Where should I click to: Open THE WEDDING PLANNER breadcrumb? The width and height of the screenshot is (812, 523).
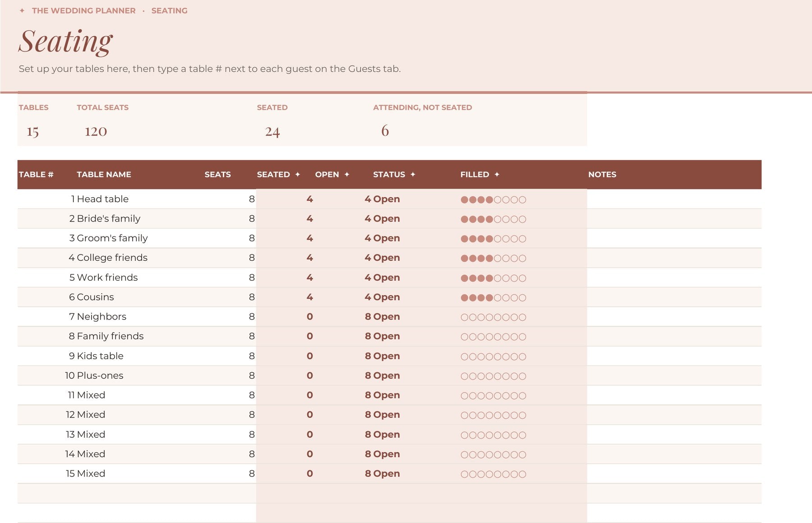83,10
